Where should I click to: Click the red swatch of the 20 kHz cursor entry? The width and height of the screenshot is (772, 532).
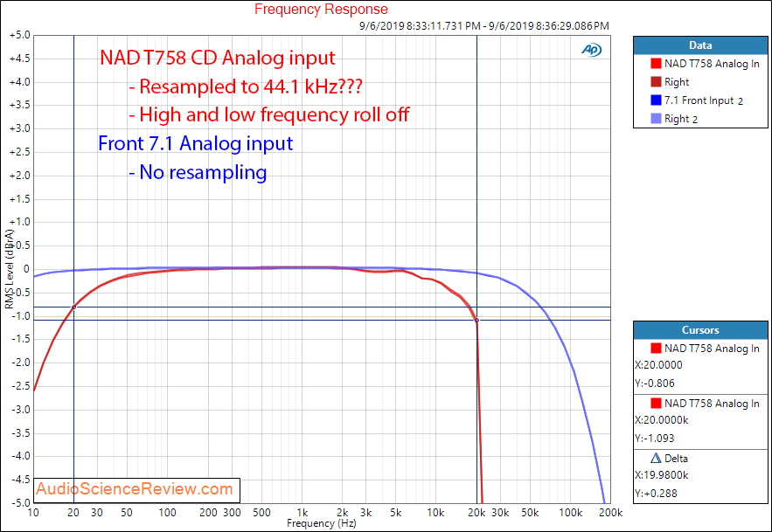pyautogui.click(x=656, y=404)
